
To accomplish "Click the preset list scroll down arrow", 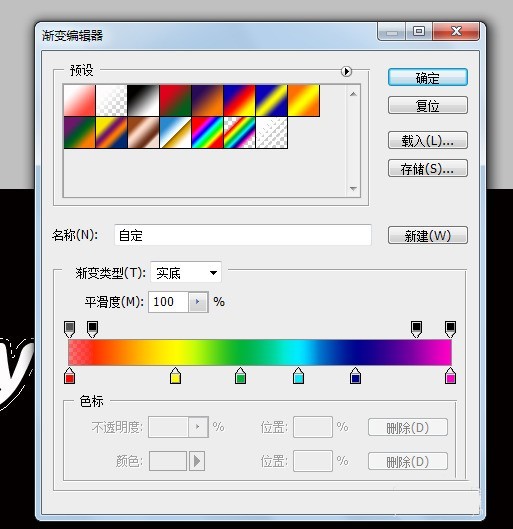I will tap(353, 189).
